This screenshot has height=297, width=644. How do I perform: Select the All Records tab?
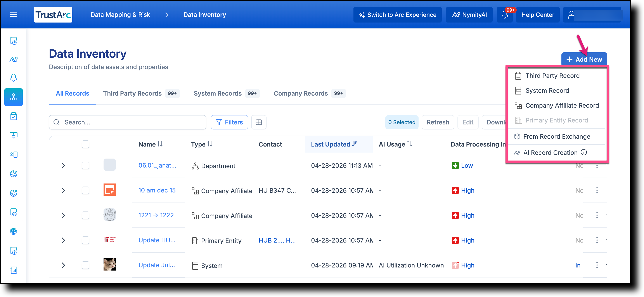[73, 93]
